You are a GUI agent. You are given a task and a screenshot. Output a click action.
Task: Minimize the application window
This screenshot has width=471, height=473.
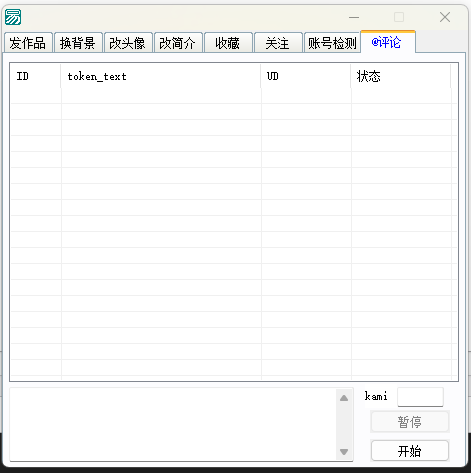354,17
